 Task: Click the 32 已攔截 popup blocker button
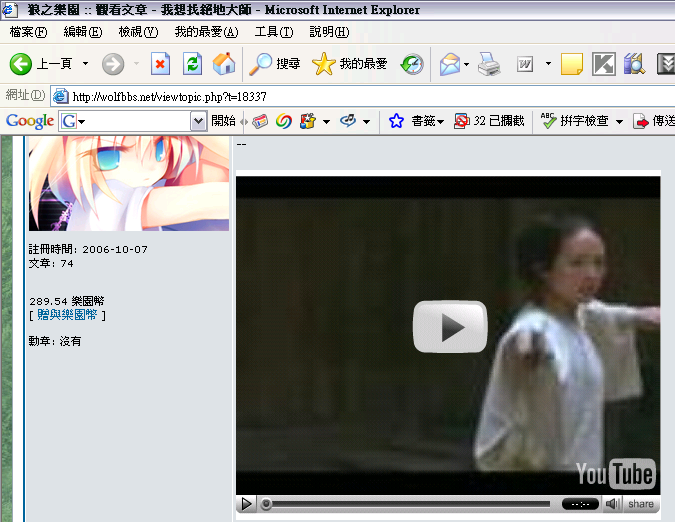click(x=489, y=121)
